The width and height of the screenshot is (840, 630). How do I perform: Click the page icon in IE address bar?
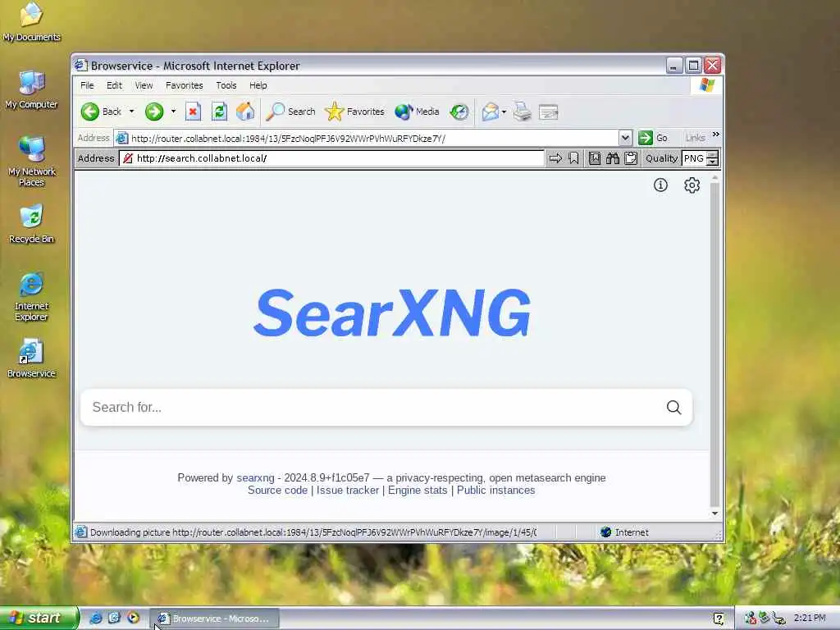122,138
